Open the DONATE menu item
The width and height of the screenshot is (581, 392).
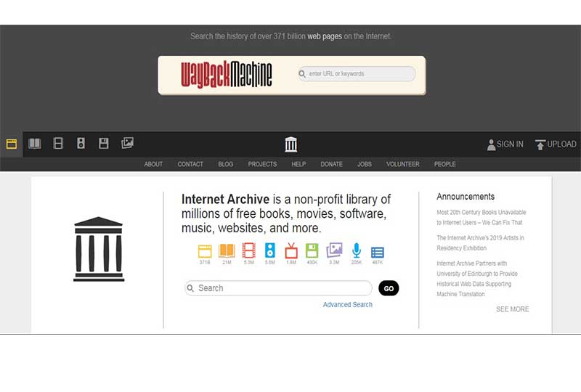tap(332, 164)
